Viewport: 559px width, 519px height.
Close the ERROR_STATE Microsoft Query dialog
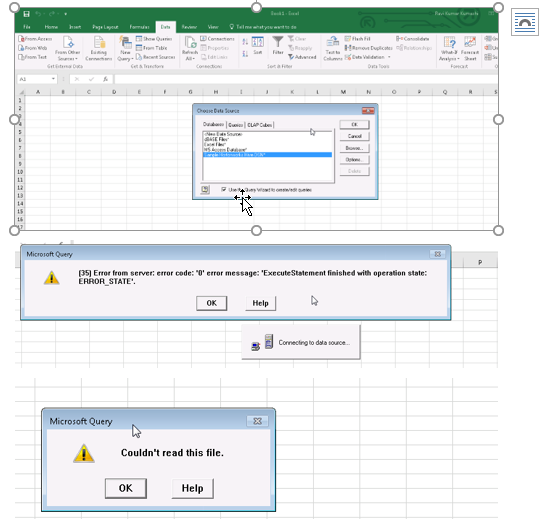(x=437, y=254)
